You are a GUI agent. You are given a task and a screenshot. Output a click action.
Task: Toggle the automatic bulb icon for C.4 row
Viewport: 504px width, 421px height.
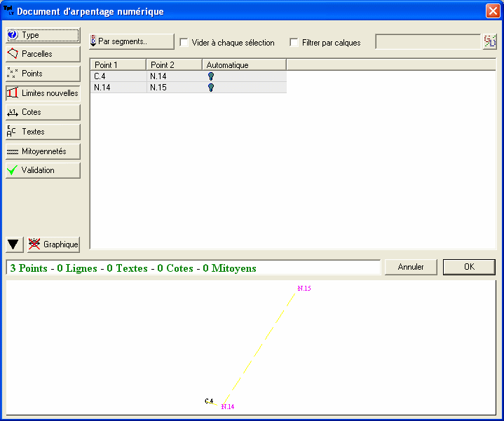[210, 76]
